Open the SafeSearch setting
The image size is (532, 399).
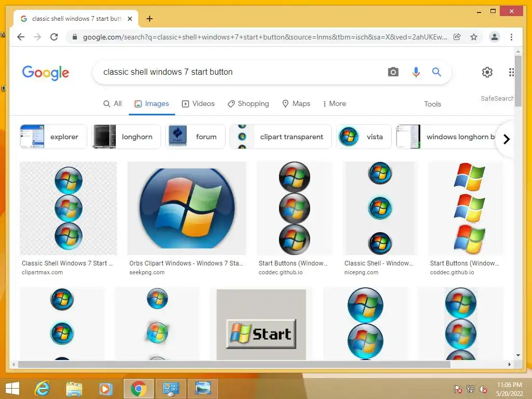(x=497, y=98)
